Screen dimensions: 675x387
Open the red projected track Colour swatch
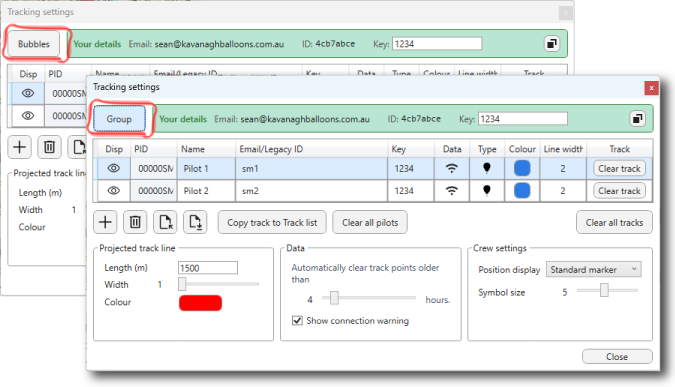[200, 303]
